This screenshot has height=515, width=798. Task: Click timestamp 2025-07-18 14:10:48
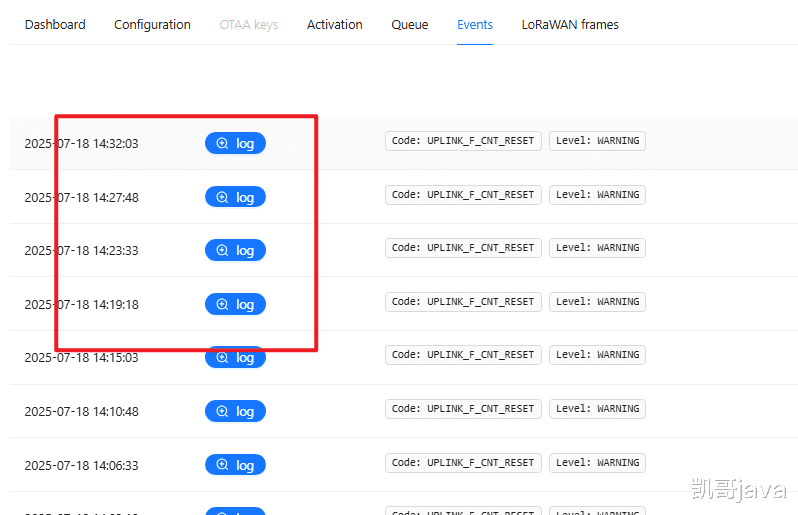point(81,411)
